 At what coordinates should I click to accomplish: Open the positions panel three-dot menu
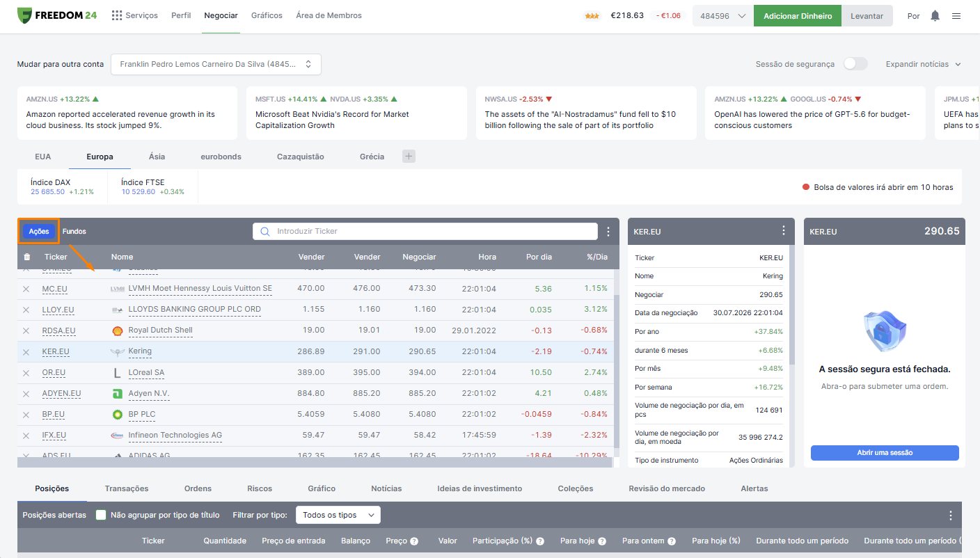coord(951,516)
